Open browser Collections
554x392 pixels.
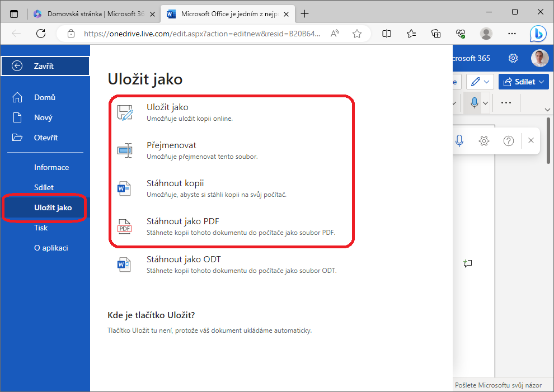click(x=436, y=34)
